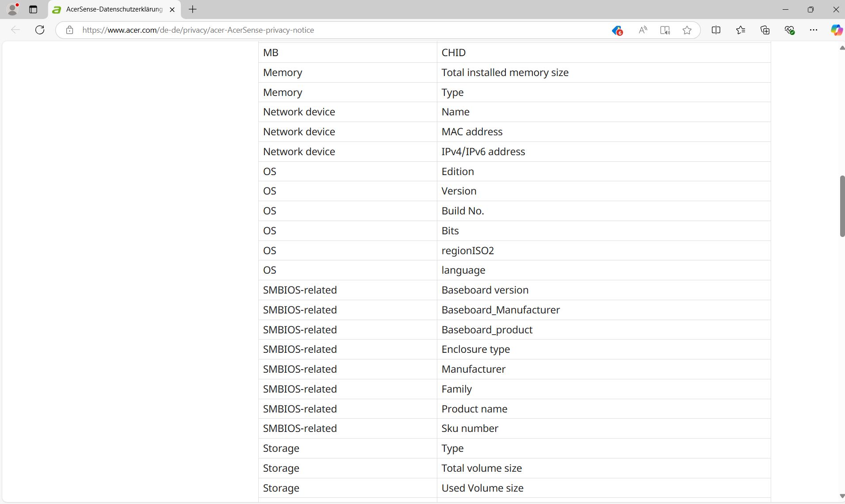This screenshot has width=845, height=504.
Task: Open the shopping coupons badge icon
Action: 617,30
